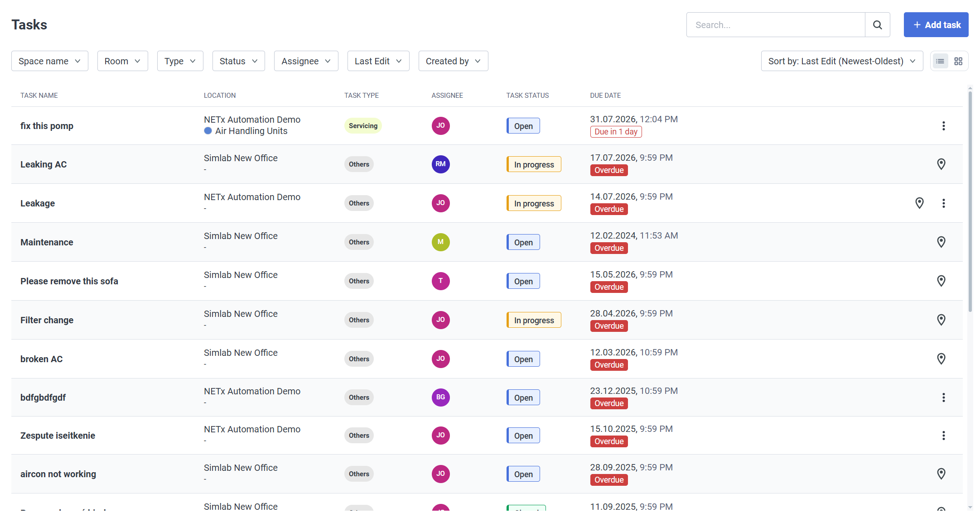Screen dimensions: 980x522
Task: Click TASK TYPE column header
Action: [362, 96]
